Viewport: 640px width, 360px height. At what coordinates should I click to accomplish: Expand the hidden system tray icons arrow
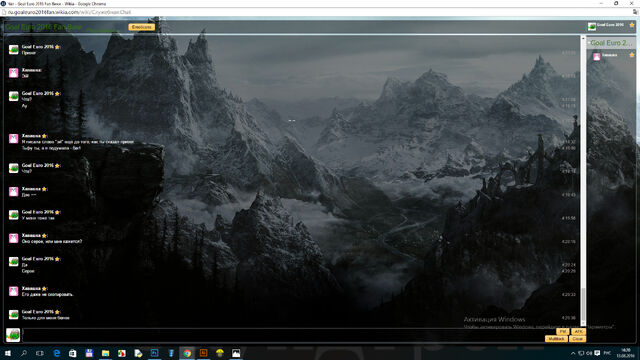point(573,353)
